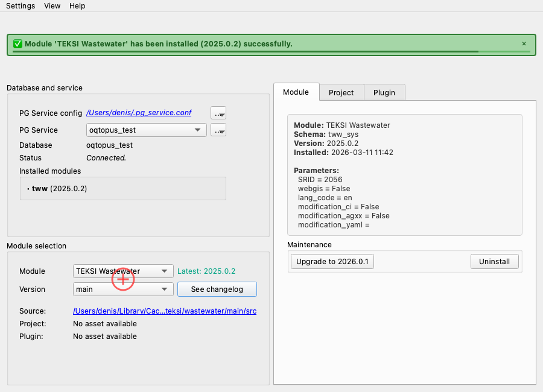
Task: Open the View menu
Action: coord(52,6)
